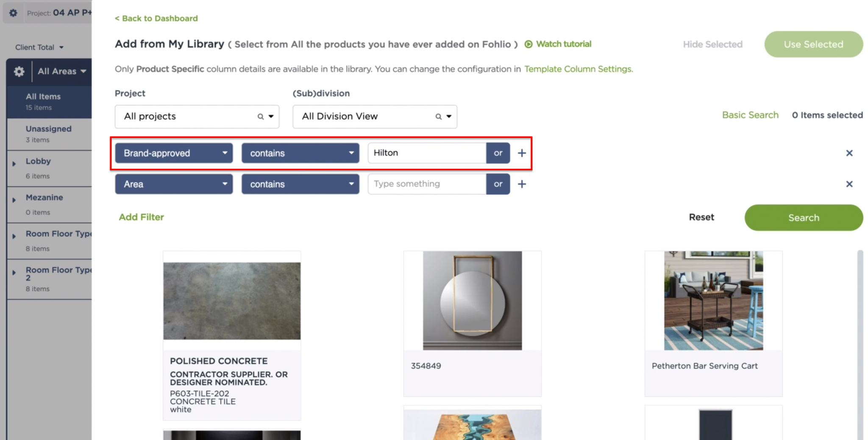The height and width of the screenshot is (440, 868).
Task: Click the search icon in Project field
Action: (261, 117)
